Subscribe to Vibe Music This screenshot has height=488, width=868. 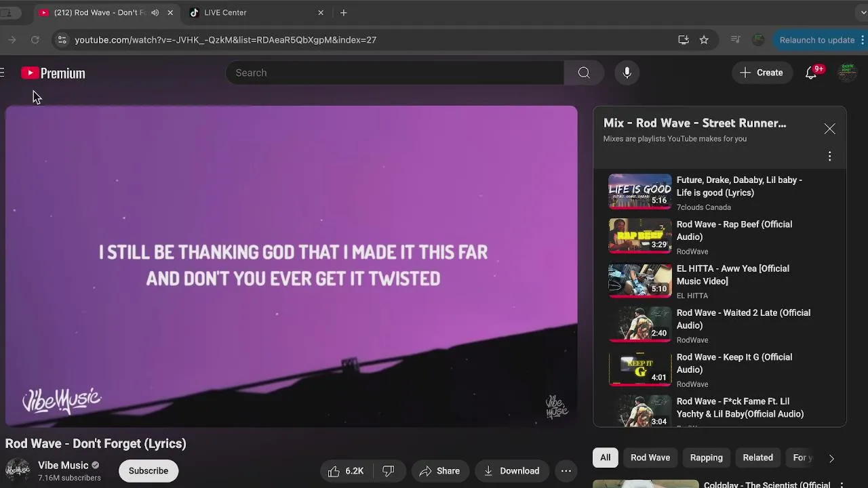coord(149,471)
